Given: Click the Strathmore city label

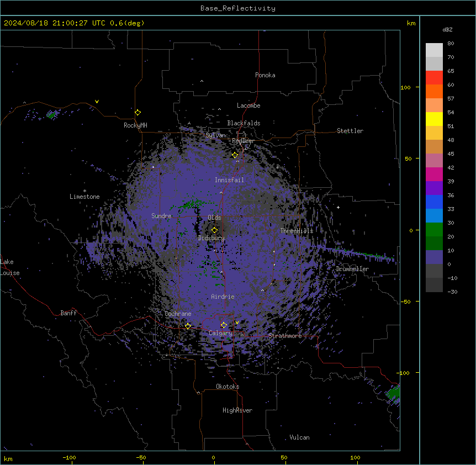Looking at the screenshot, I should (285, 336).
